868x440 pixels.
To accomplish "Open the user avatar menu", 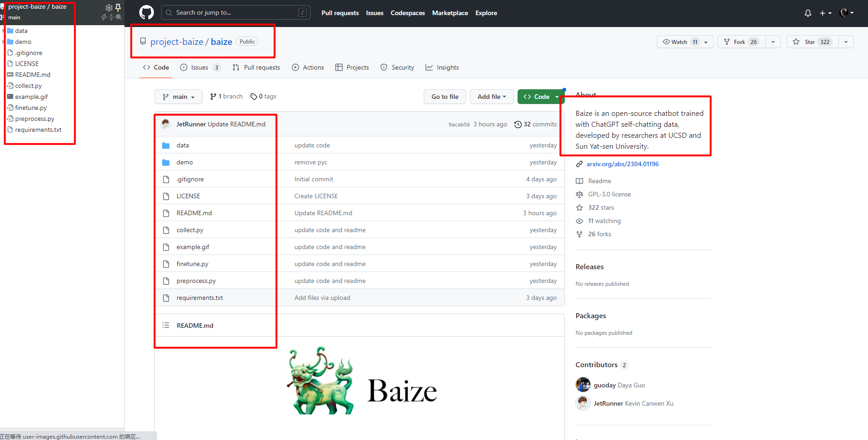I will coord(846,13).
